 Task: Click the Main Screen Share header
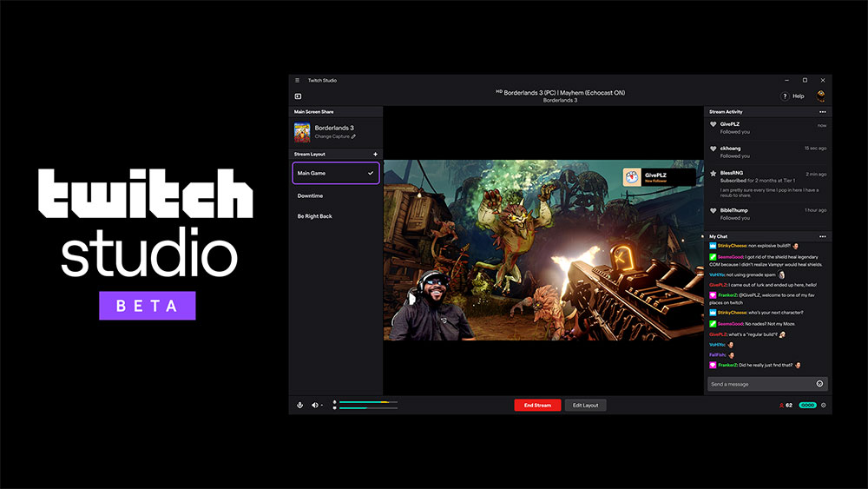(335, 112)
